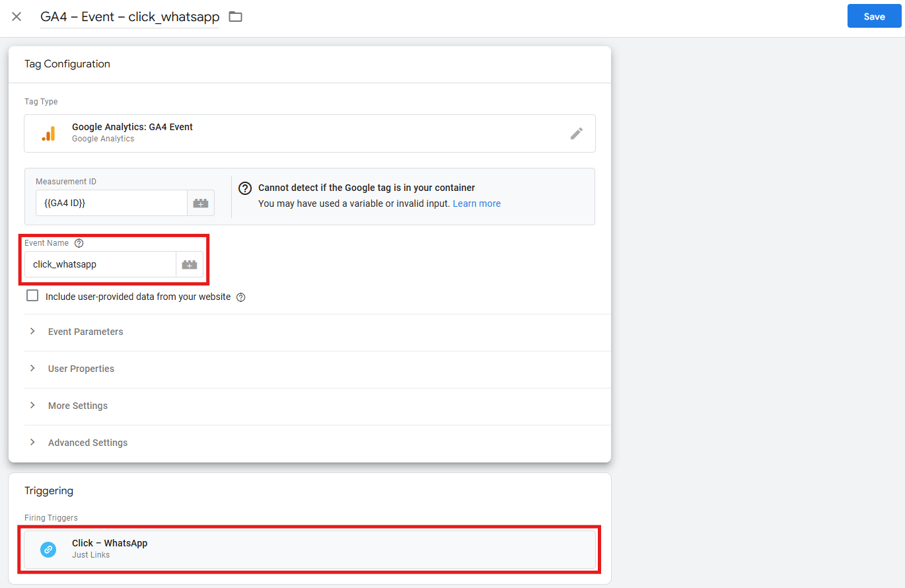The image size is (905, 588).
Task: Click the Tag Type label
Action: 41,102
